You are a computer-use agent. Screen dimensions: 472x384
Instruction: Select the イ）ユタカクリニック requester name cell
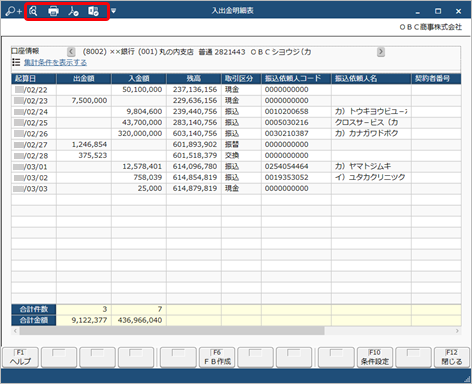click(371, 178)
